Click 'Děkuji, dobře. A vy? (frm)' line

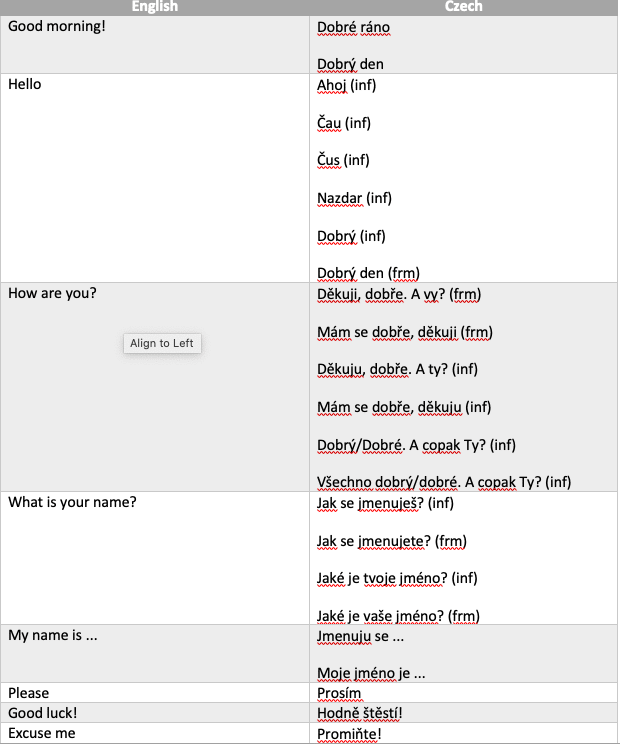point(399,295)
